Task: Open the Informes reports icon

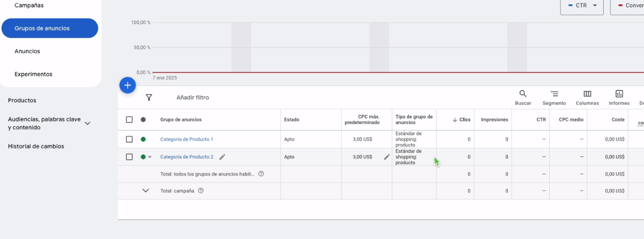Action: click(x=619, y=97)
